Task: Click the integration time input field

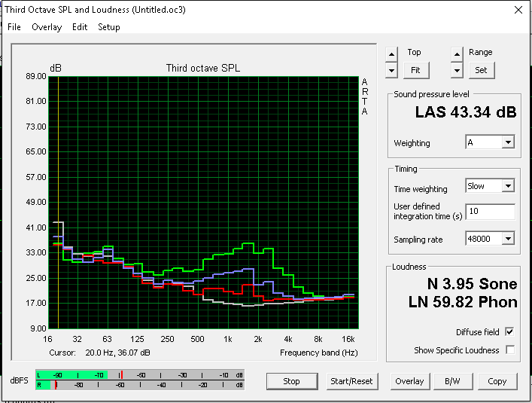Action: click(491, 211)
